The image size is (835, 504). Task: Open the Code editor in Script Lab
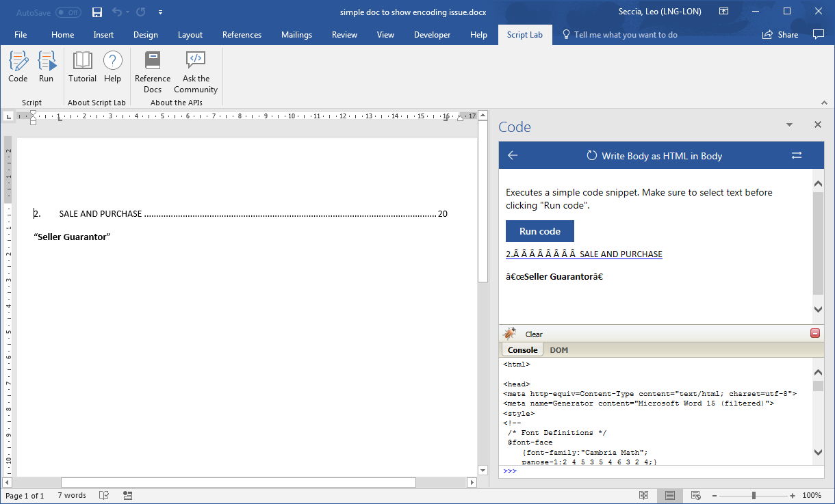click(18, 66)
